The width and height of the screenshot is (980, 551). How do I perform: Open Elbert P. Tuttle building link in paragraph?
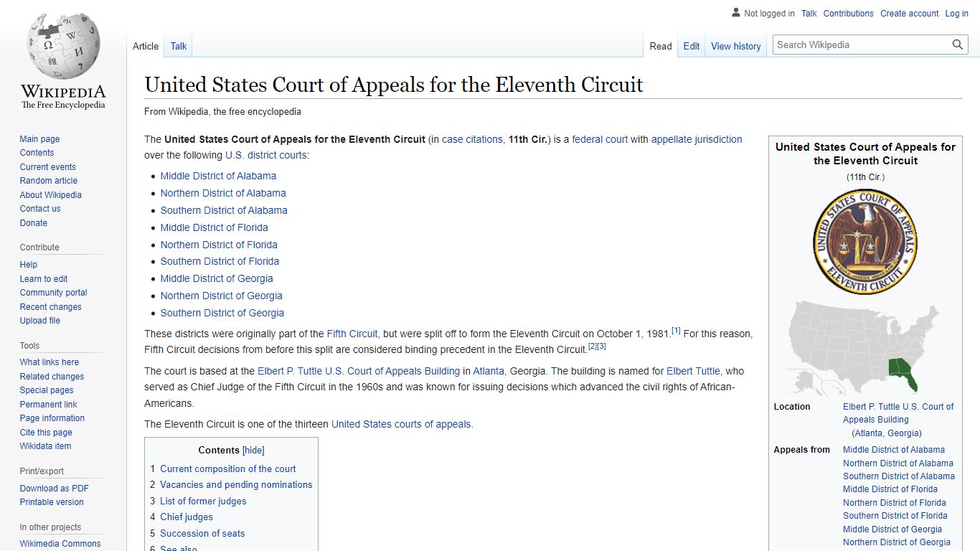[359, 371]
